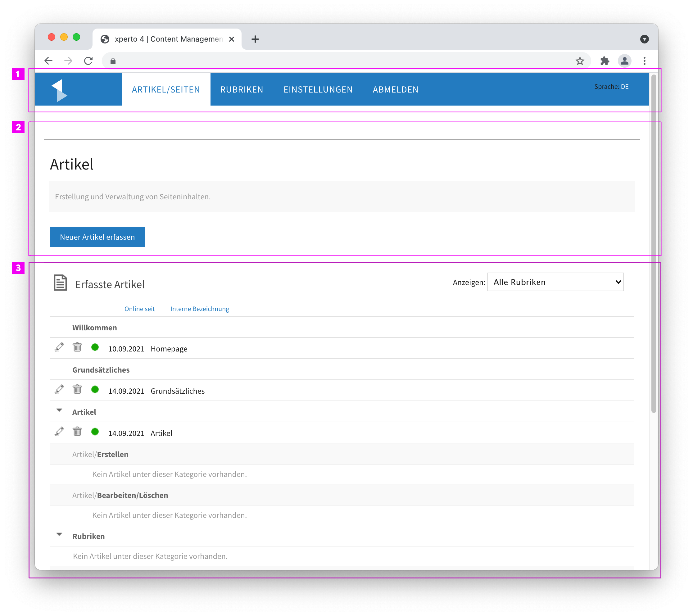Collapse the Rubriken category triangle

coord(59,534)
